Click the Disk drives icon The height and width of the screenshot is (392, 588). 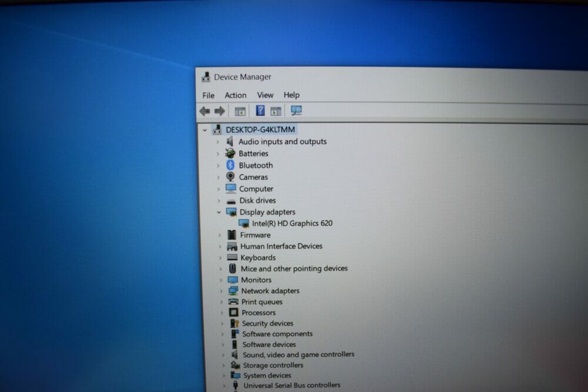(x=231, y=201)
